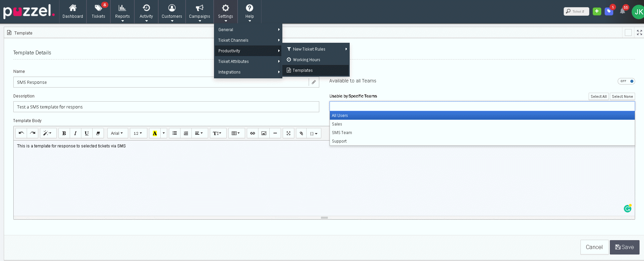Open the font size 12 dropdown
The image size is (644, 261).
coord(138,133)
